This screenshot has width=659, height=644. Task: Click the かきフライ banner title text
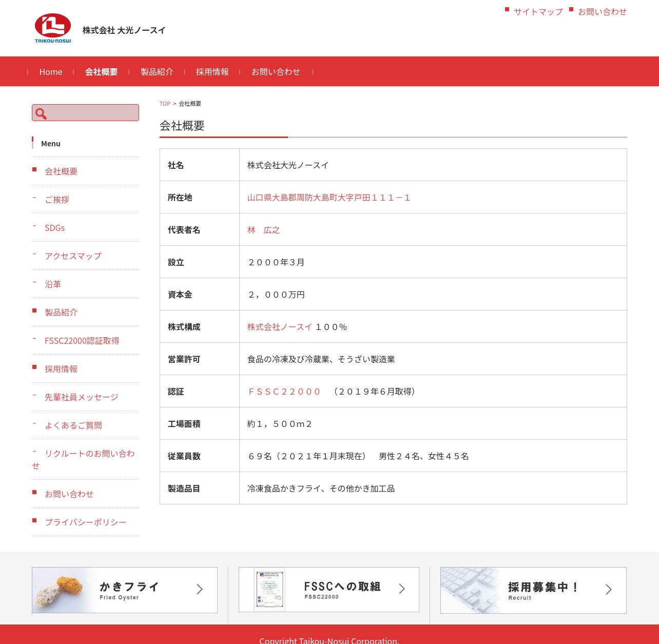pos(129,587)
